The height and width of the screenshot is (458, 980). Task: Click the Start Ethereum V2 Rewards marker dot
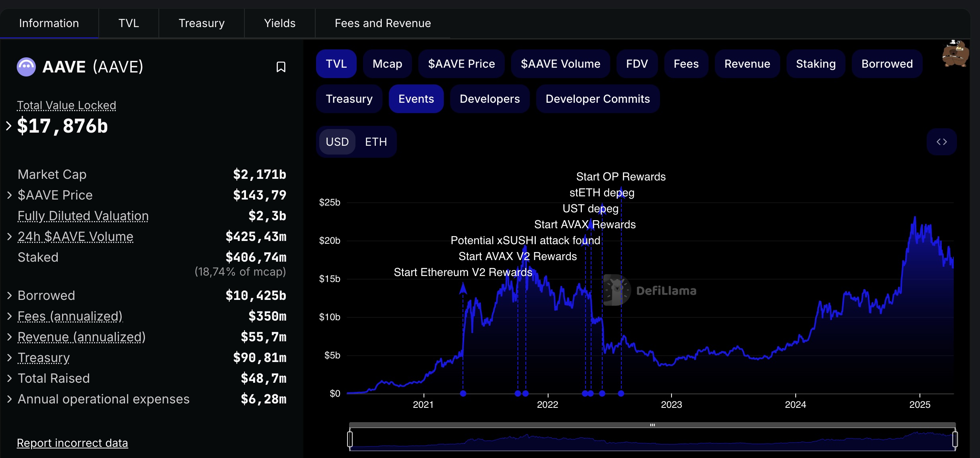pos(463,393)
